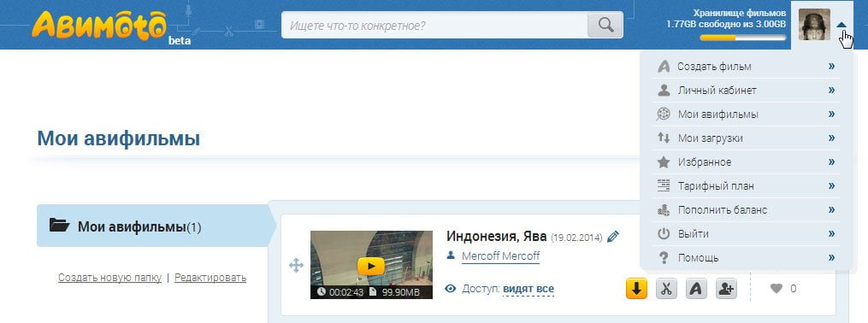868x323 pixels.
Task: Like the film with the heart icon
Action: pyautogui.click(x=776, y=288)
